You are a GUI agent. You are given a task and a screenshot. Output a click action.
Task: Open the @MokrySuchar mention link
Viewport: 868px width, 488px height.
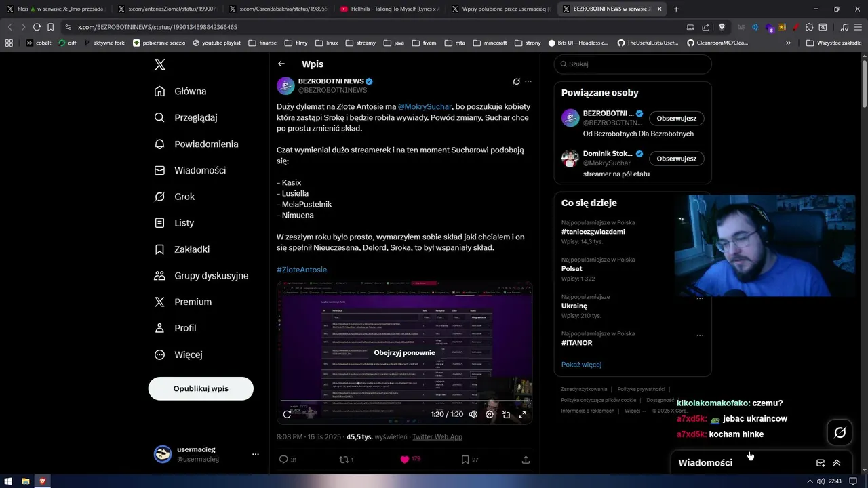tap(425, 106)
